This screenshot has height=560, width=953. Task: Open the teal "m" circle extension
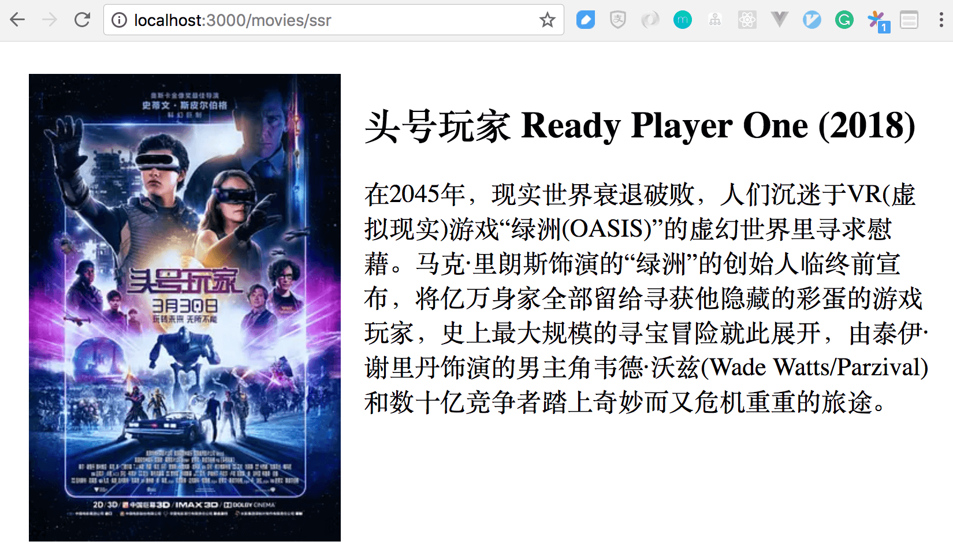[683, 20]
